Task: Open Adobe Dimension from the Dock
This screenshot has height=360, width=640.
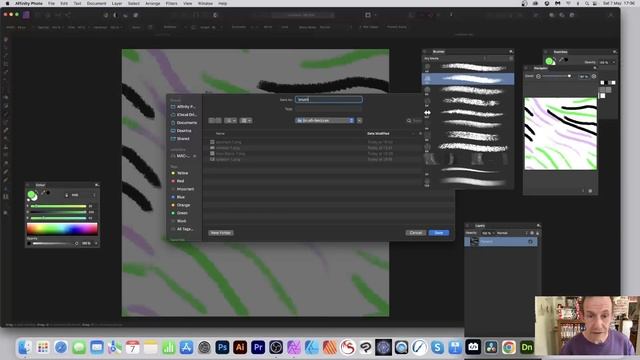Action: [527, 347]
